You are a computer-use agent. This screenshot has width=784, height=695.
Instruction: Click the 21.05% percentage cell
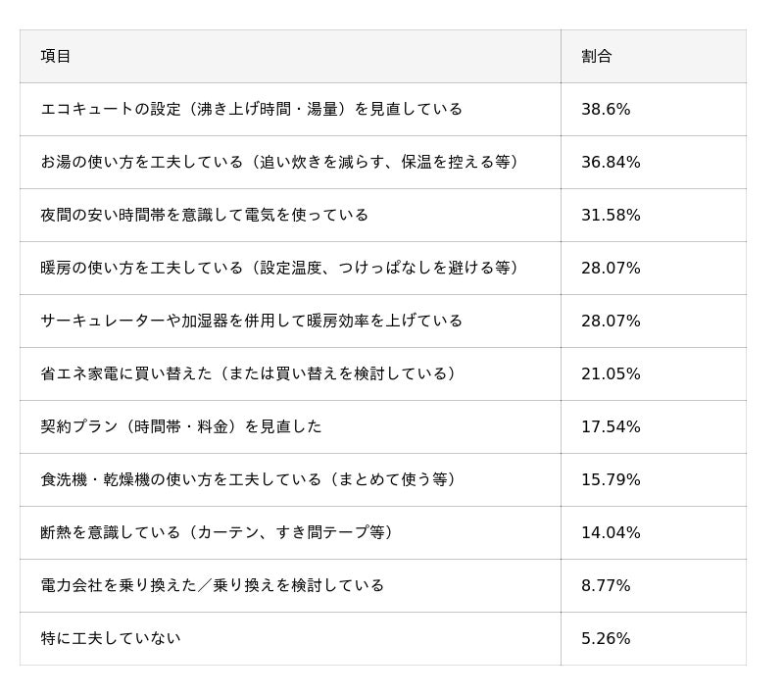(x=611, y=373)
